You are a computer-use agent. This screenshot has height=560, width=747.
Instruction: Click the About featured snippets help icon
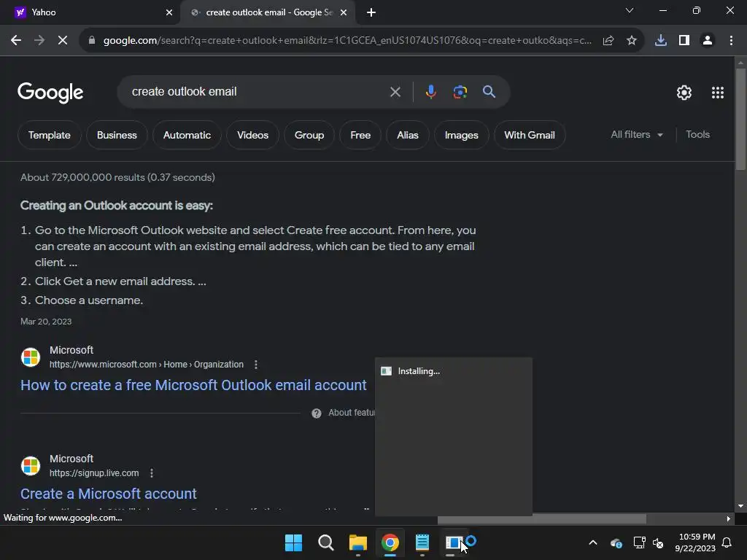(317, 413)
